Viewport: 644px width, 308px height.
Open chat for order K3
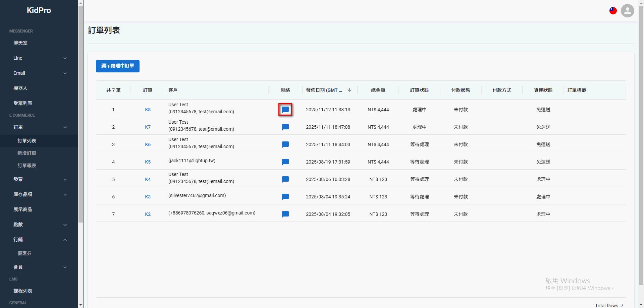click(x=285, y=197)
